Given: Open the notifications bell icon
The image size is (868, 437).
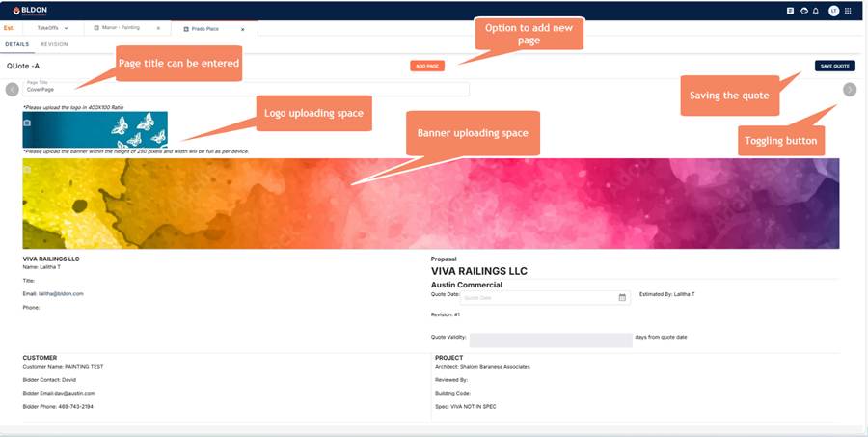Looking at the screenshot, I should (816, 11).
